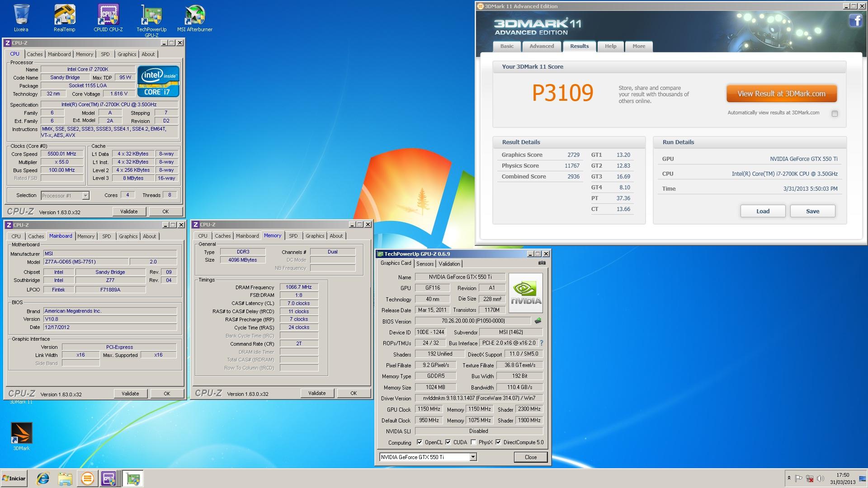The height and width of the screenshot is (488, 868).
Task: Switch to Basic tab in 3DMark 11
Action: (x=507, y=46)
